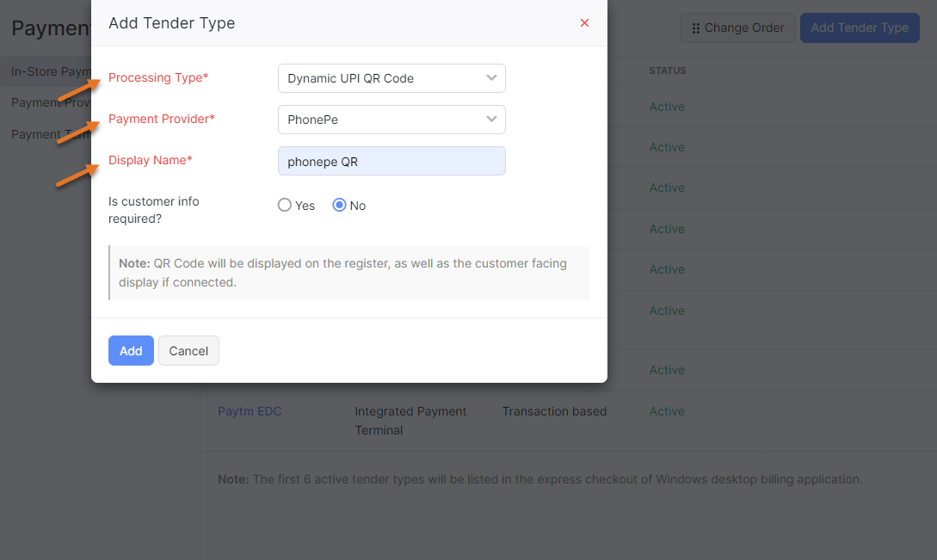Click the grid dots icon on Change Order
The image size is (937, 560).
[696, 28]
